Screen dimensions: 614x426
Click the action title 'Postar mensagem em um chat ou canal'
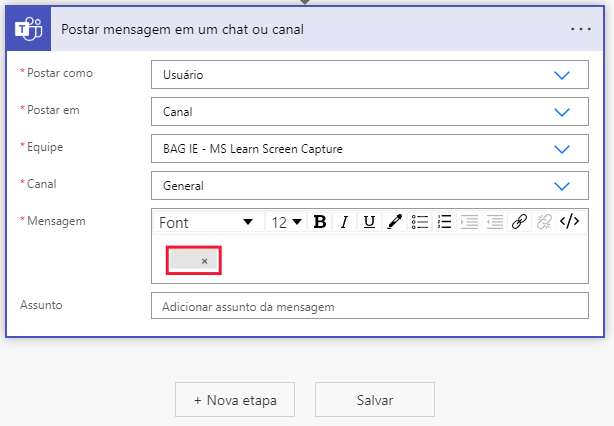[x=182, y=29]
